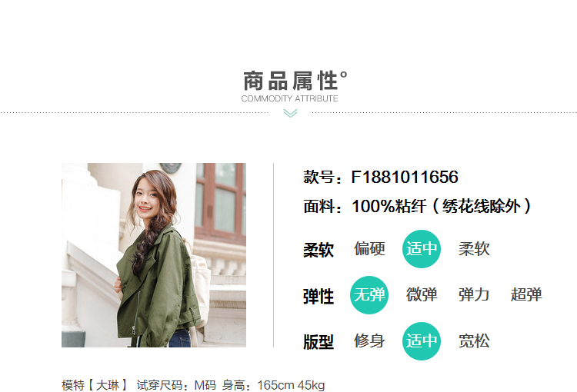577x392 pixels.
Task: Pick the highlighted 适中 fit circle
Action: click(422, 341)
